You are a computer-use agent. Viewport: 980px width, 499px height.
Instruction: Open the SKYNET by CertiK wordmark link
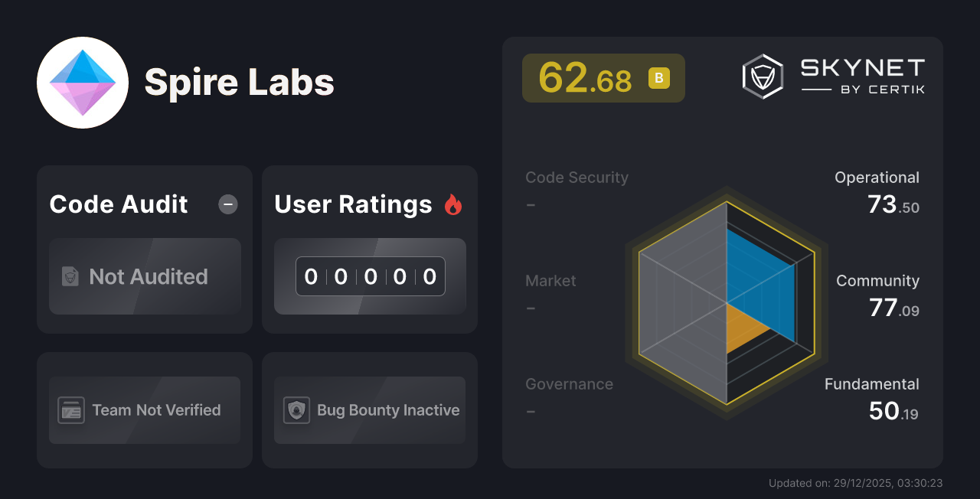point(861,76)
